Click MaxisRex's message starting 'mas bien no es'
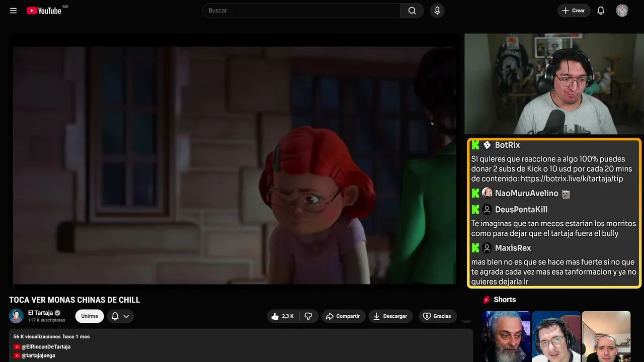This screenshot has height=362, width=644. click(554, 272)
